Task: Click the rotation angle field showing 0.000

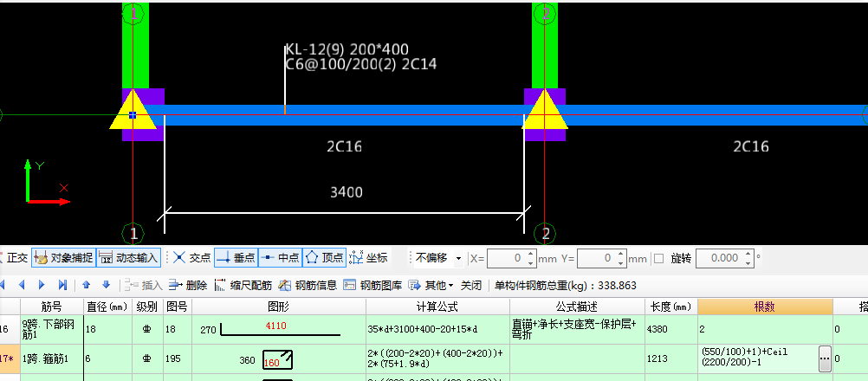Action: [720, 258]
